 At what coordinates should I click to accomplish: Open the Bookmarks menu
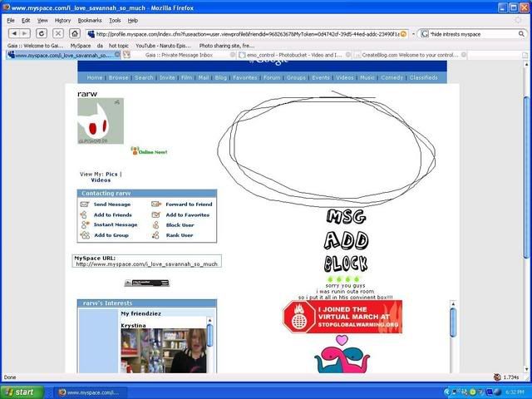90,20
